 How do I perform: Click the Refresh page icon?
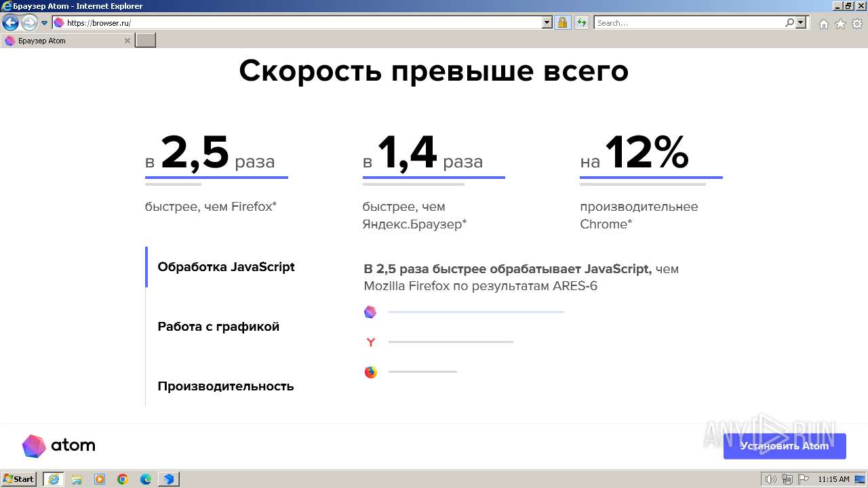581,22
